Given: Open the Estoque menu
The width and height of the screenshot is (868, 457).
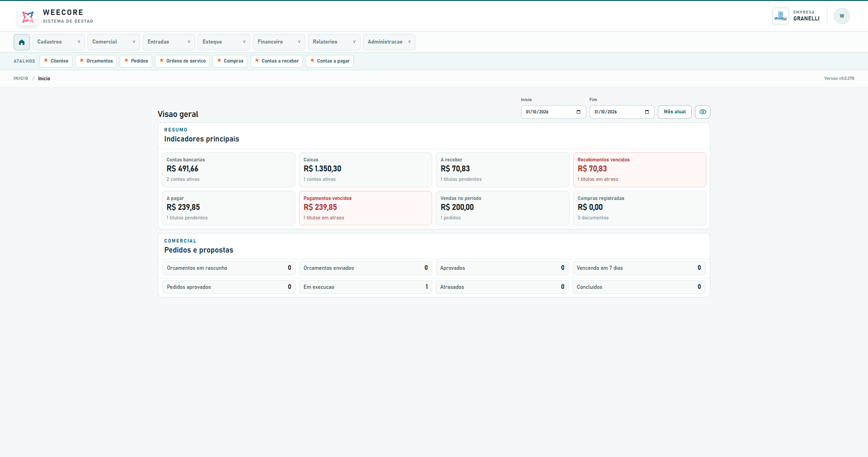Looking at the screenshot, I should 224,42.
